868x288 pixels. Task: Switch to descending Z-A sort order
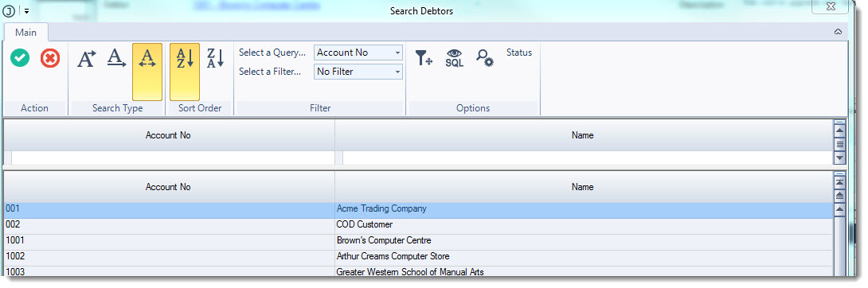tap(215, 58)
